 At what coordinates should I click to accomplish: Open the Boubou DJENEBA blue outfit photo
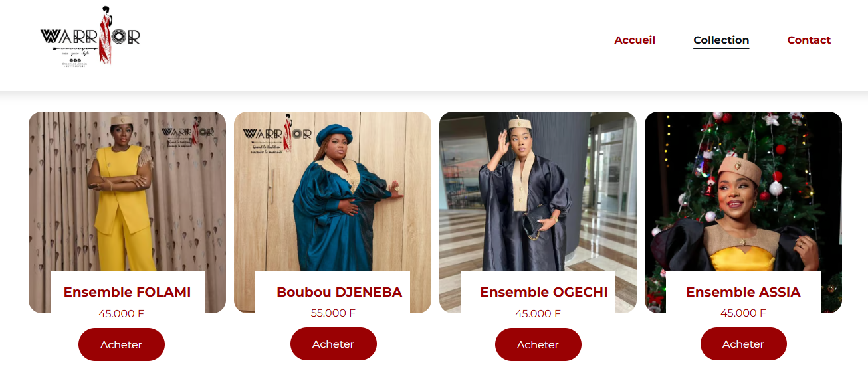click(x=332, y=191)
